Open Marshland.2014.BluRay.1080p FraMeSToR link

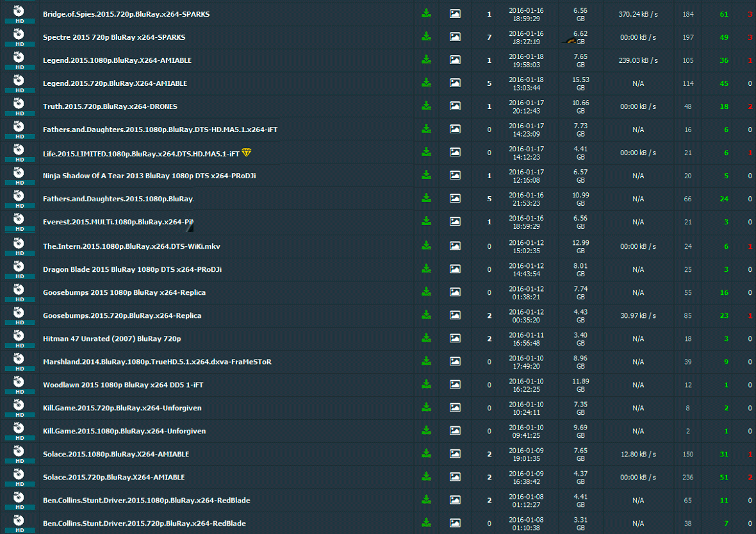pos(157,362)
